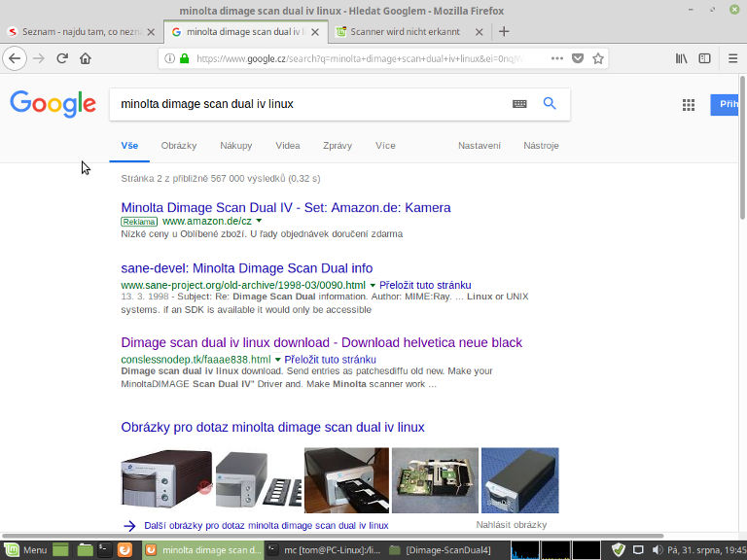This screenshot has width=747, height=560.
Task: Translate the sane-project page via Přeložit
Action: [x=425, y=285]
